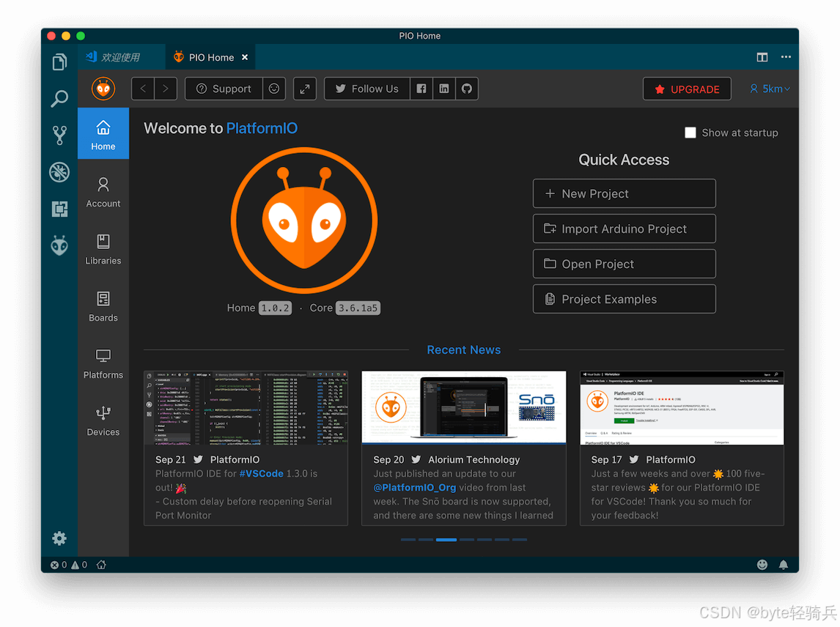Toggle the Show at startup checkbox
840x627 pixels.
pos(690,133)
